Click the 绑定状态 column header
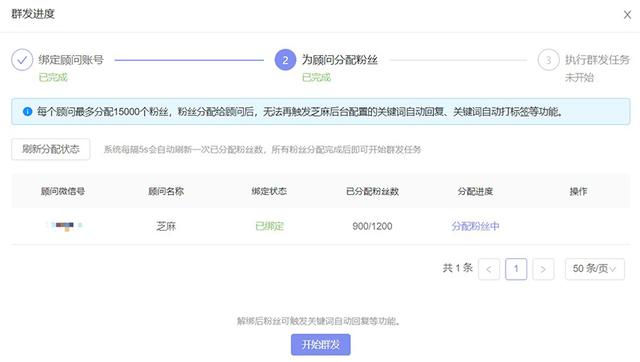The height and width of the screenshot is (362, 640). [269, 191]
